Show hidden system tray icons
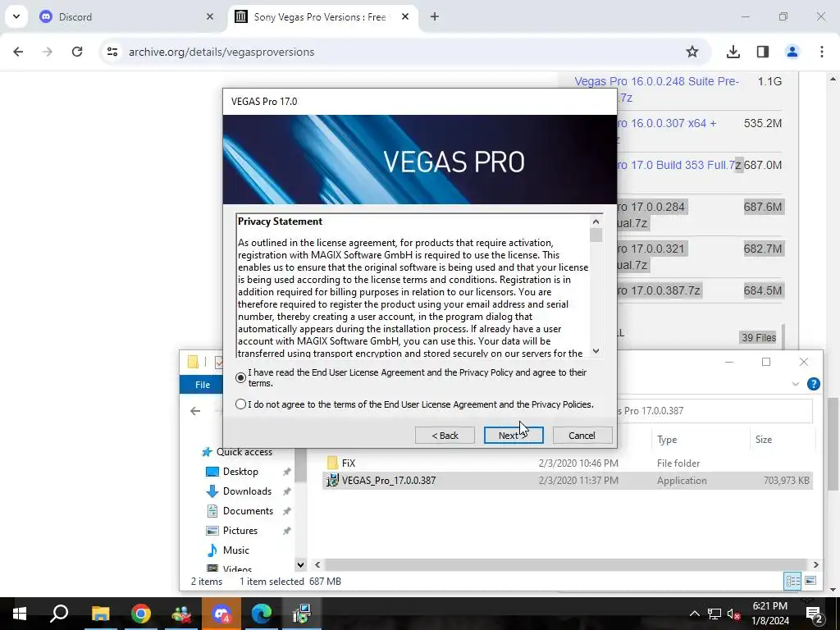 coord(694,614)
